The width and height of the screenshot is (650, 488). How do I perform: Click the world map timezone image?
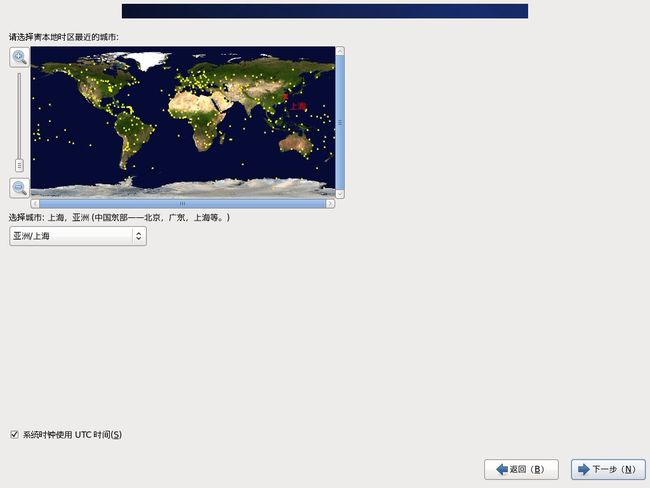(183, 121)
